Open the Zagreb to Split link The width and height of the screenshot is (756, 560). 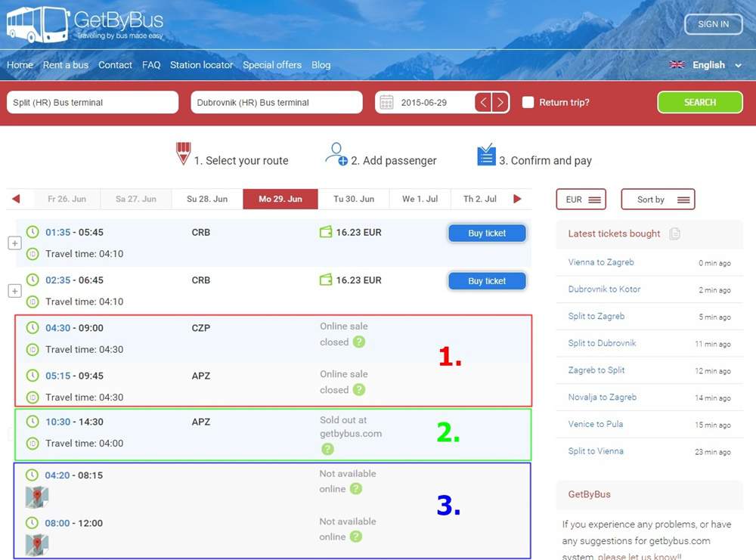(x=596, y=370)
